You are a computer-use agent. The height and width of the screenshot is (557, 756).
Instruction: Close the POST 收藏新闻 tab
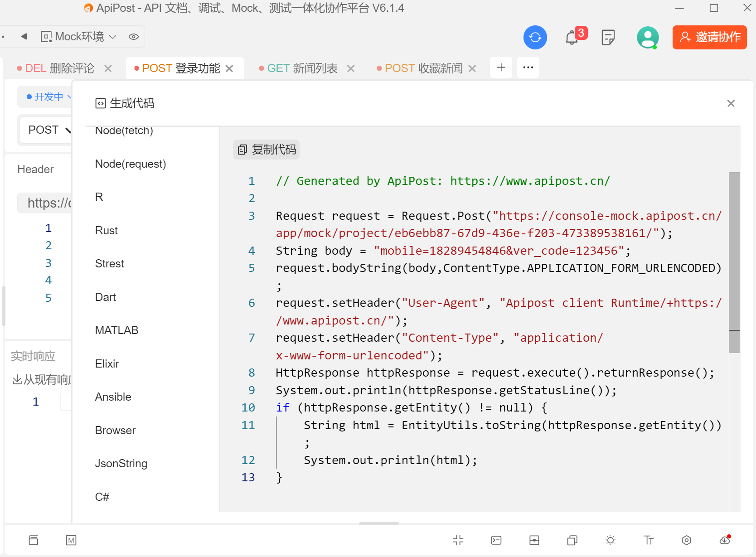(472, 68)
